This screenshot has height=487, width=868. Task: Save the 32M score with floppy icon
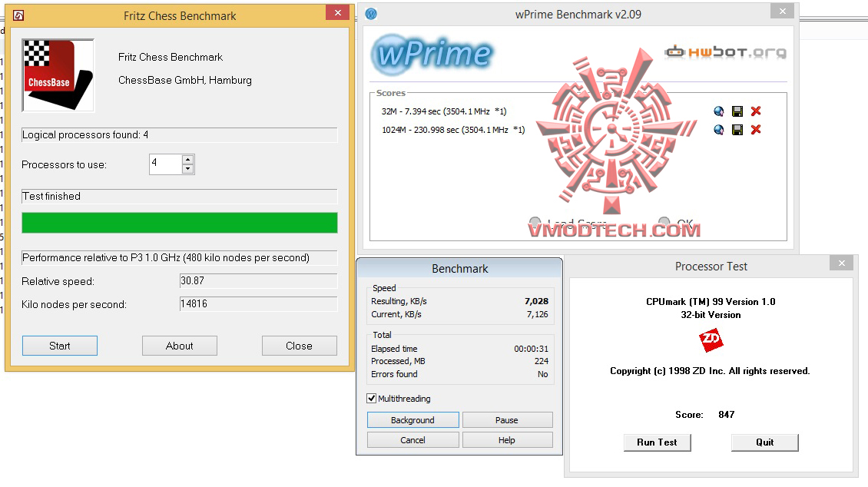[x=737, y=111]
